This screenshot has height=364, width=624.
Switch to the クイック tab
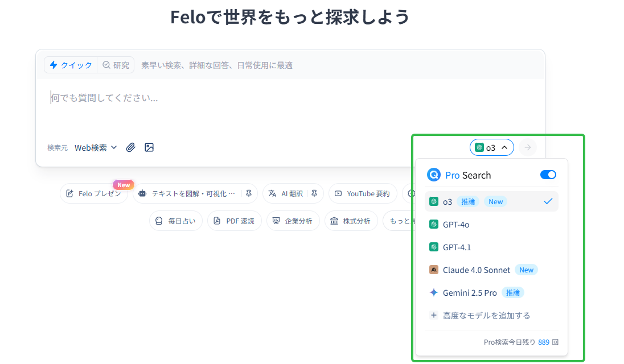point(71,65)
